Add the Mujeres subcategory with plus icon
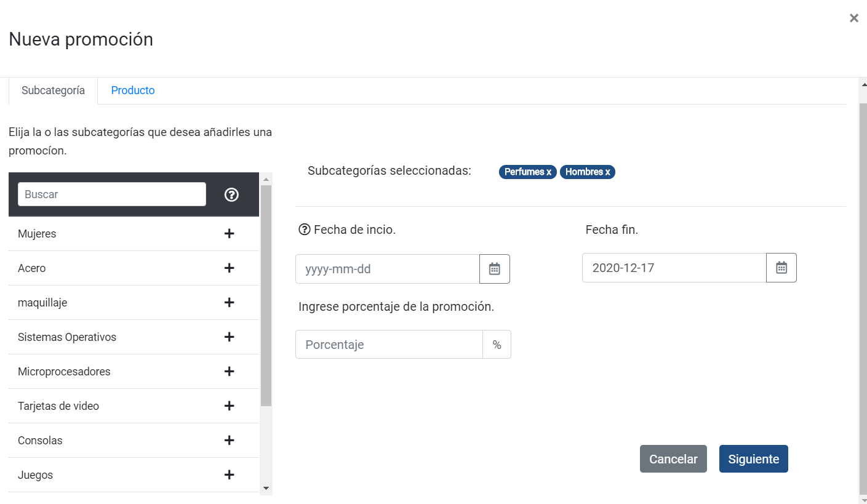Image resolution: width=867 pixels, height=504 pixels. 230,234
